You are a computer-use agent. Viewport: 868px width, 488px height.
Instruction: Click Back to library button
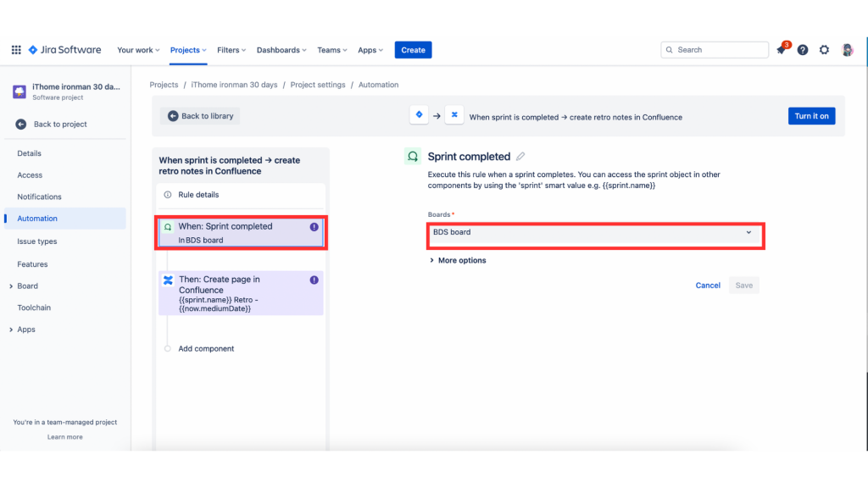(200, 115)
